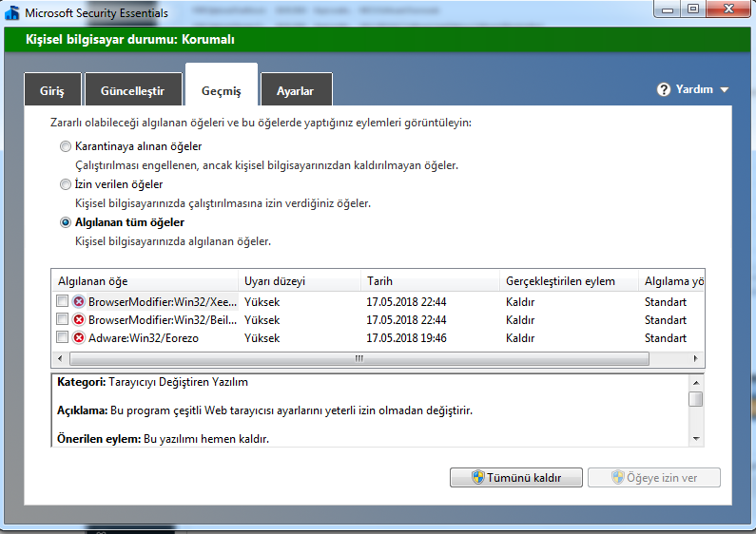Open the Yardım help link
Image resolution: width=756 pixels, height=534 pixels.
coord(694,89)
